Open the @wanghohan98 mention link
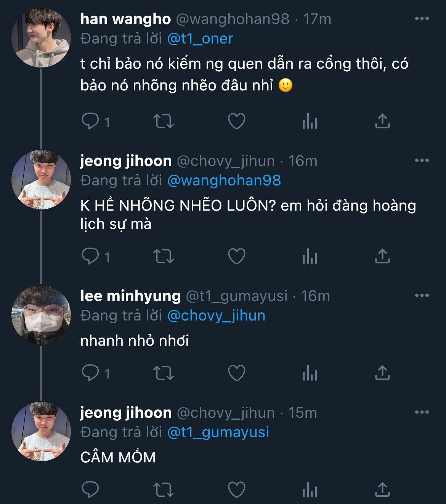Screen dimensions: 446x504 224,180
